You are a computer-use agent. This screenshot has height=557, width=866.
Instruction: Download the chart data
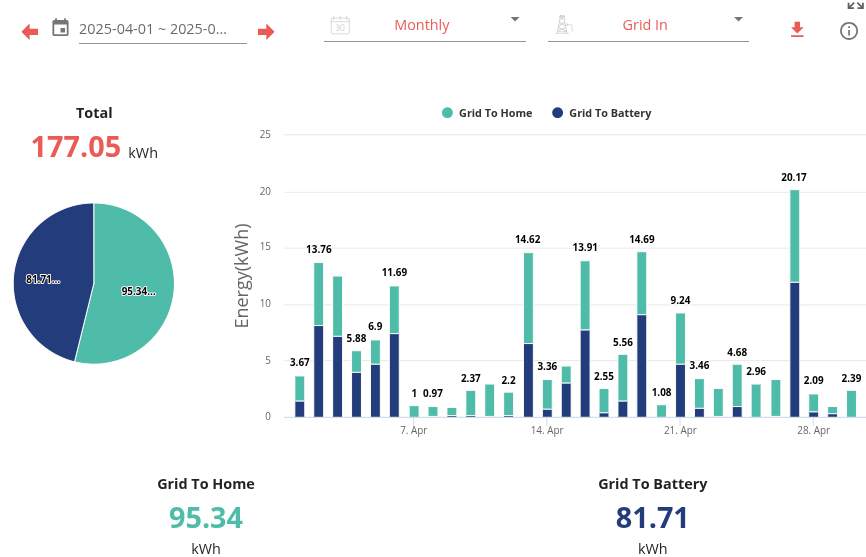pyautogui.click(x=797, y=29)
